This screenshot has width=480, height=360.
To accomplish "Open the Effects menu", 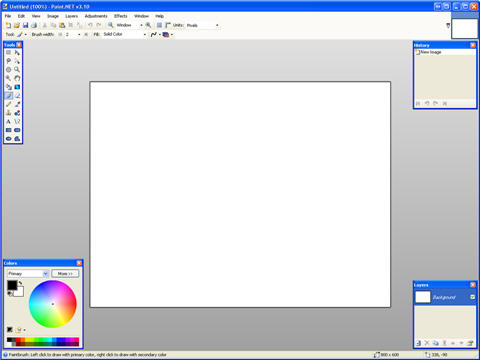I will pyautogui.click(x=121, y=16).
